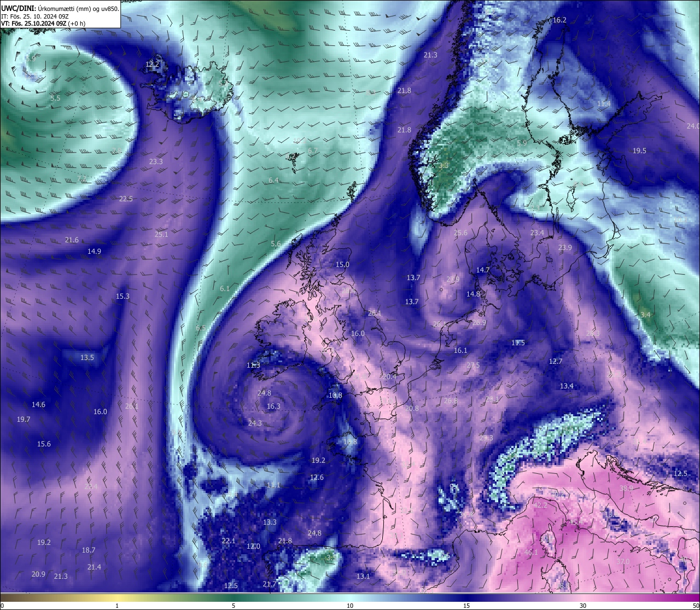This screenshot has width=700, height=610.
Task: Click the 24.0 value label
Action: pyautogui.click(x=693, y=126)
